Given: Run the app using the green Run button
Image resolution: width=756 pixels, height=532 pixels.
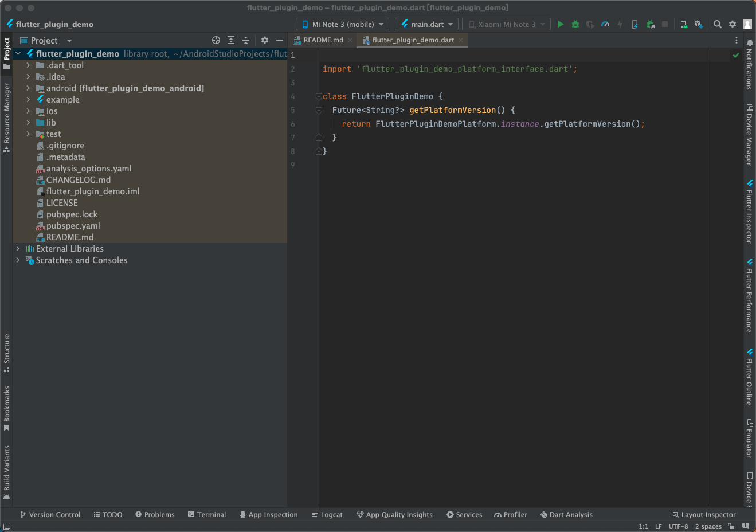Looking at the screenshot, I should 560,24.
